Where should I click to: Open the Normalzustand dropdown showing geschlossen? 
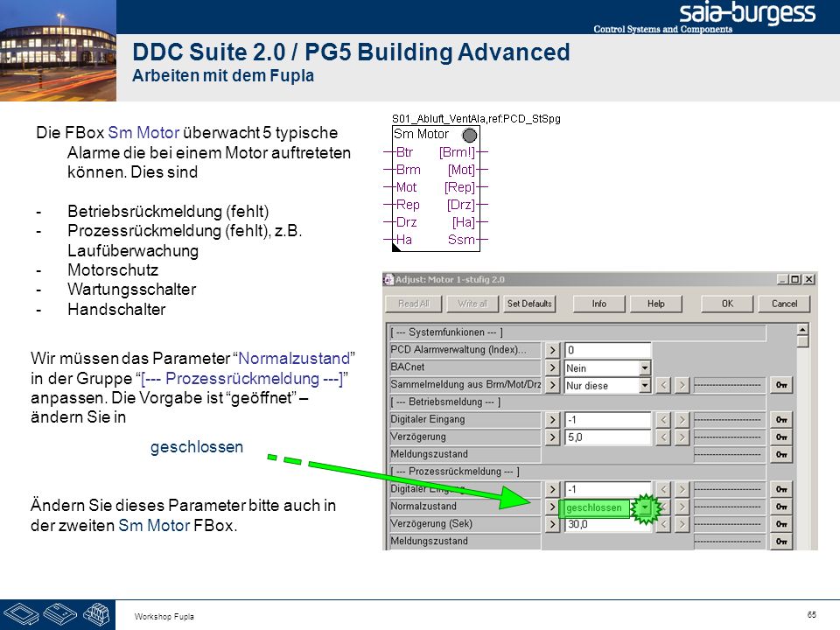(x=645, y=507)
